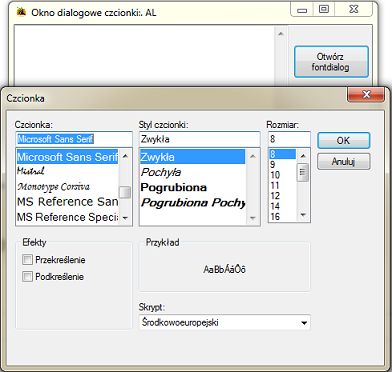Minimize the Okno dialogowe czcionki window
392x372 pixels.
[x=302, y=10]
